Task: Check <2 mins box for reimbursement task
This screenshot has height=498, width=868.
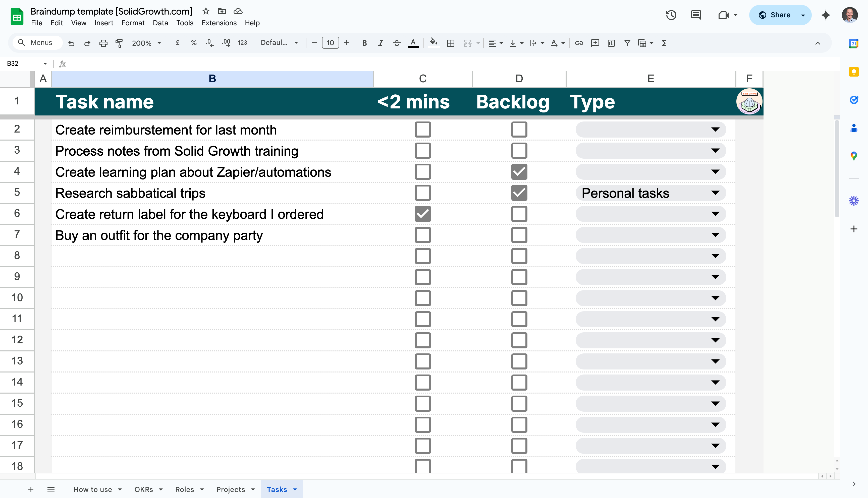Action: pyautogui.click(x=422, y=130)
